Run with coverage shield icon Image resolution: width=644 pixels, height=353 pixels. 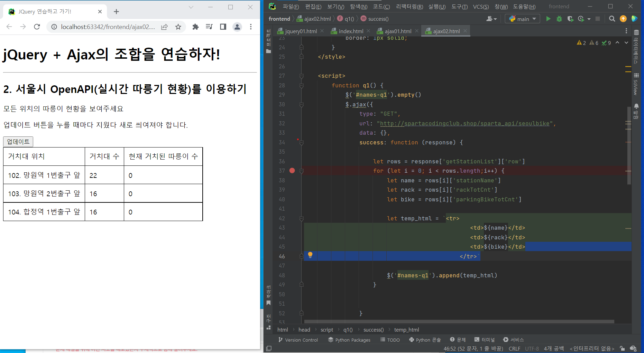pos(570,19)
